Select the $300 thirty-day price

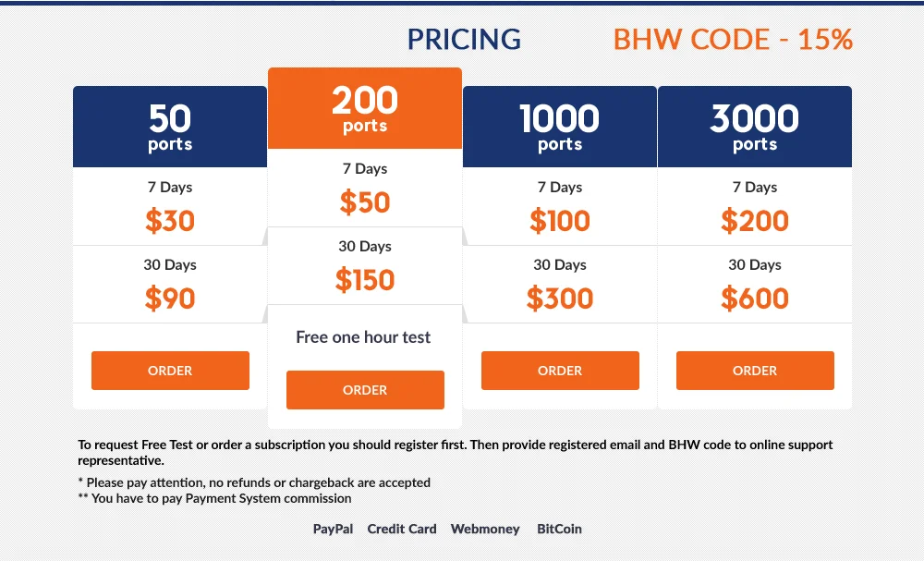pyautogui.click(x=560, y=299)
